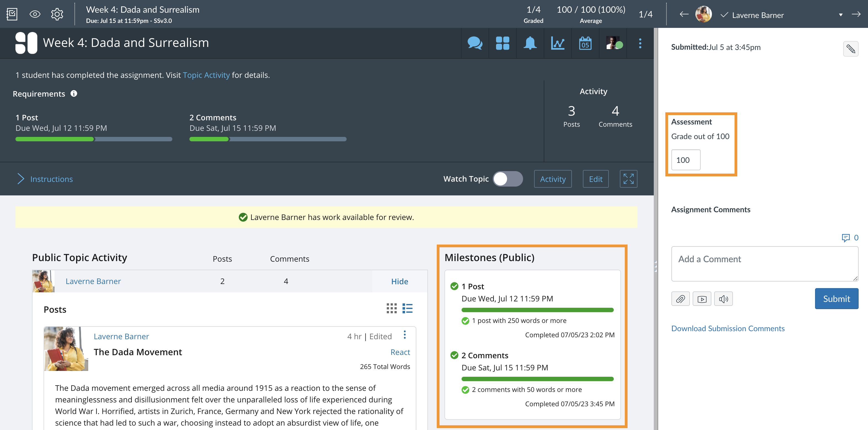View the topic analytics chart icon
Viewport: 868px width, 430px height.
[558, 43]
